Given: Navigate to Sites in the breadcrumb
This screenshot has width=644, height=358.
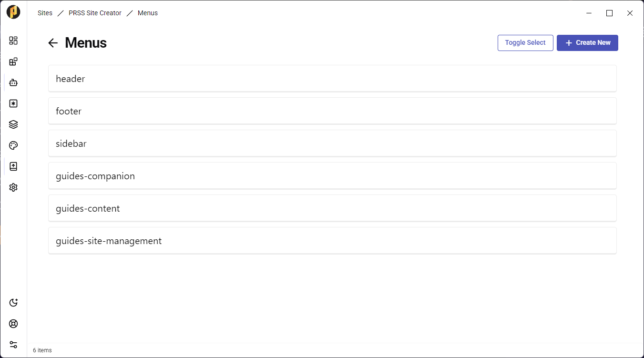Looking at the screenshot, I should coord(45,13).
